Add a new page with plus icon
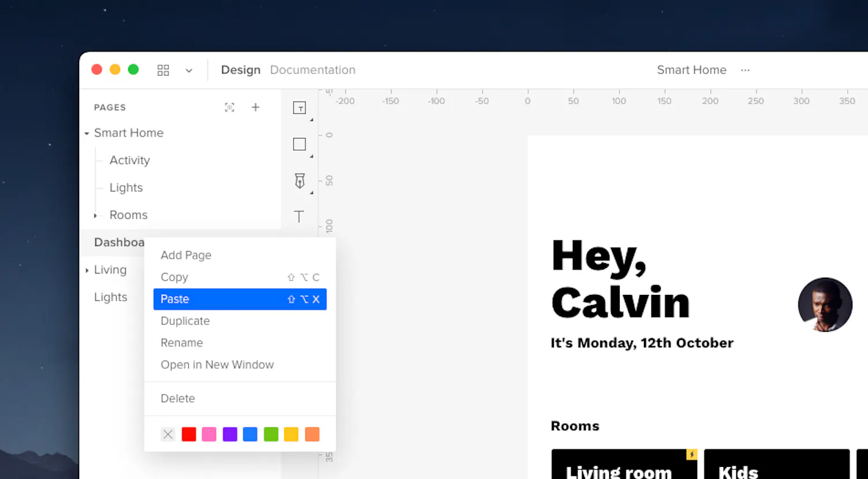The image size is (868, 479). (255, 107)
